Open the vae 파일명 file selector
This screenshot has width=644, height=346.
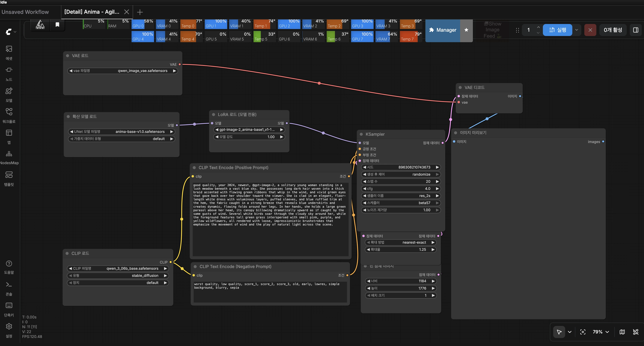(x=123, y=71)
